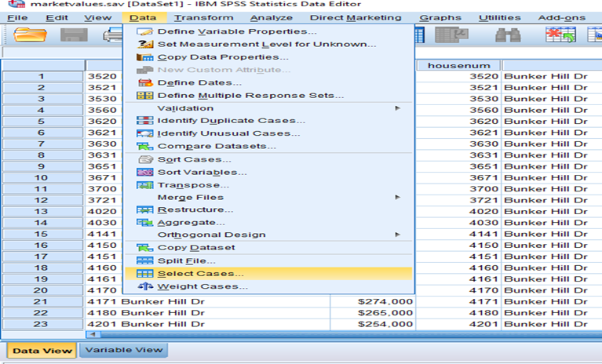
Task: Click the Sort Variables icon
Action: [x=144, y=173]
